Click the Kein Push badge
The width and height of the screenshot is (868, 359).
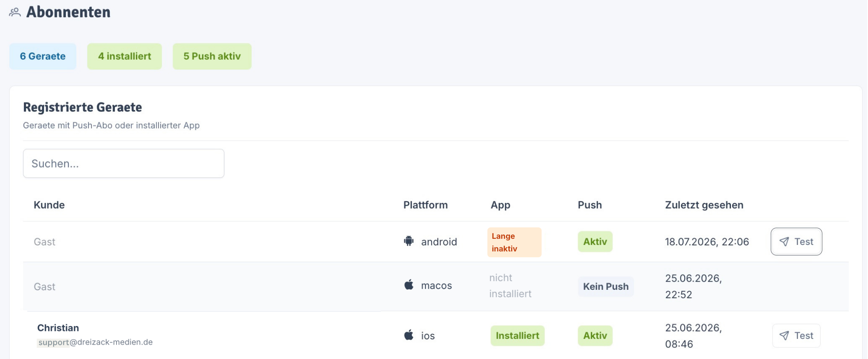click(x=606, y=287)
